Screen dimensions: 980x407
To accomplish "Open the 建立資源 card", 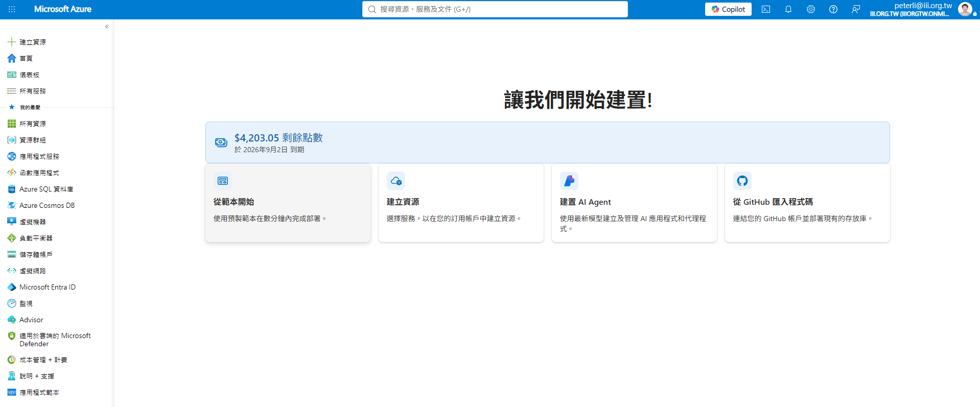I will coord(461,203).
